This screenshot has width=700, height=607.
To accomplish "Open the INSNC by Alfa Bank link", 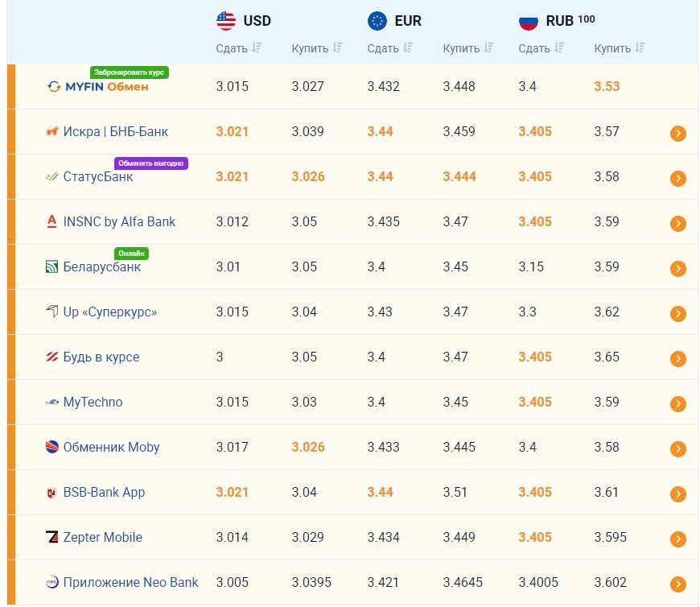I will [119, 221].
